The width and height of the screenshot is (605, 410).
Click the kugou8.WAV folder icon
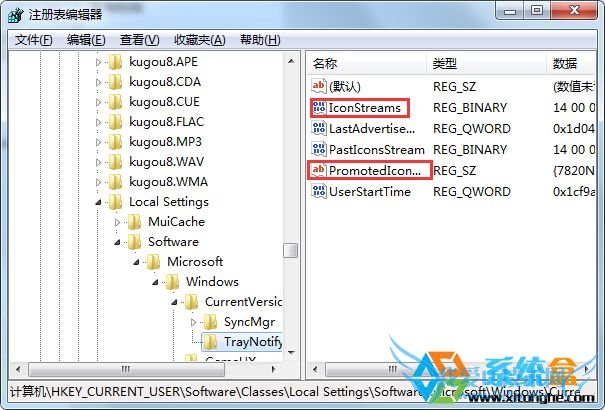[x=115, y=162]
